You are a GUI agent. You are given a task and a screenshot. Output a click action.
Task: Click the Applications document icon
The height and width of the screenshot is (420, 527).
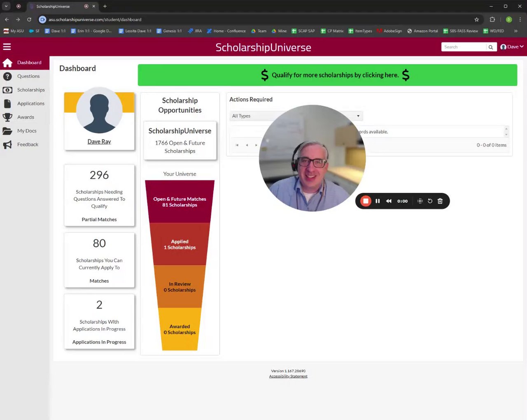[7, 104]
